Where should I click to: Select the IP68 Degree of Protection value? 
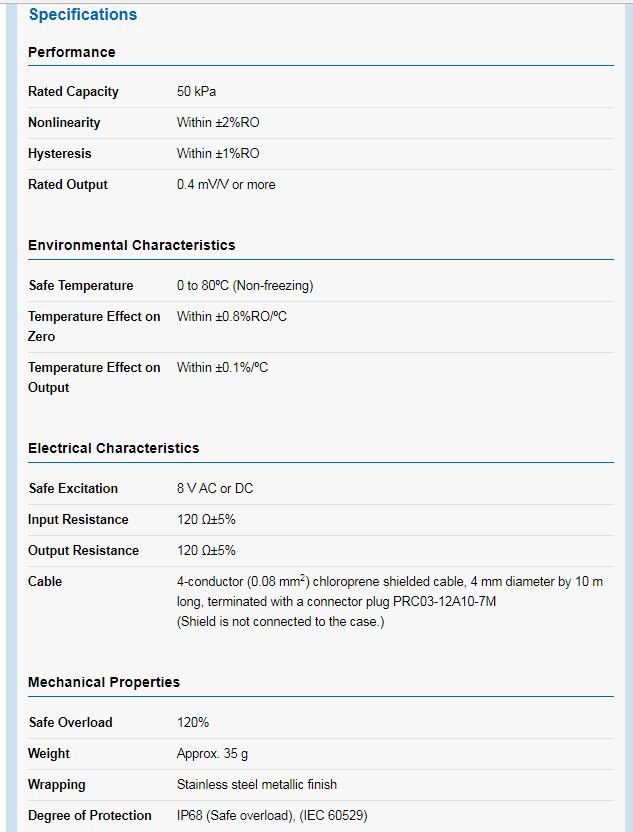click(x=272, y=816)
